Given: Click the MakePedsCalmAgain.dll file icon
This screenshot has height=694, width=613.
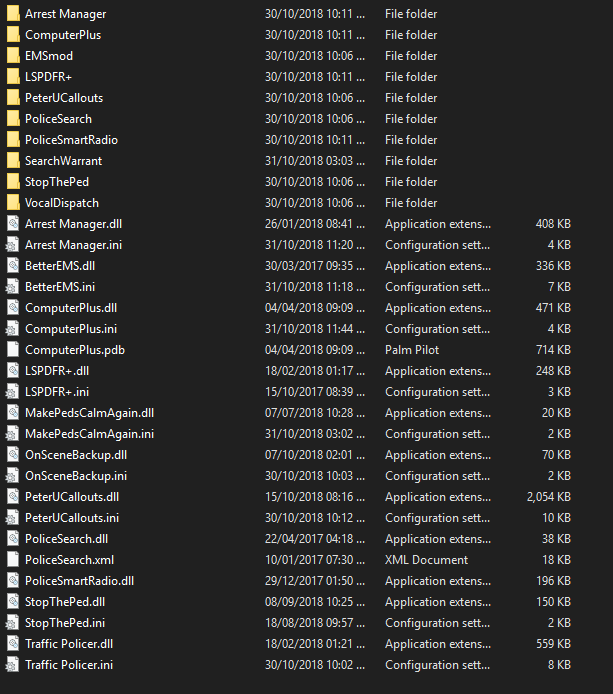Looking at the screenshot, I should point(13,413).
